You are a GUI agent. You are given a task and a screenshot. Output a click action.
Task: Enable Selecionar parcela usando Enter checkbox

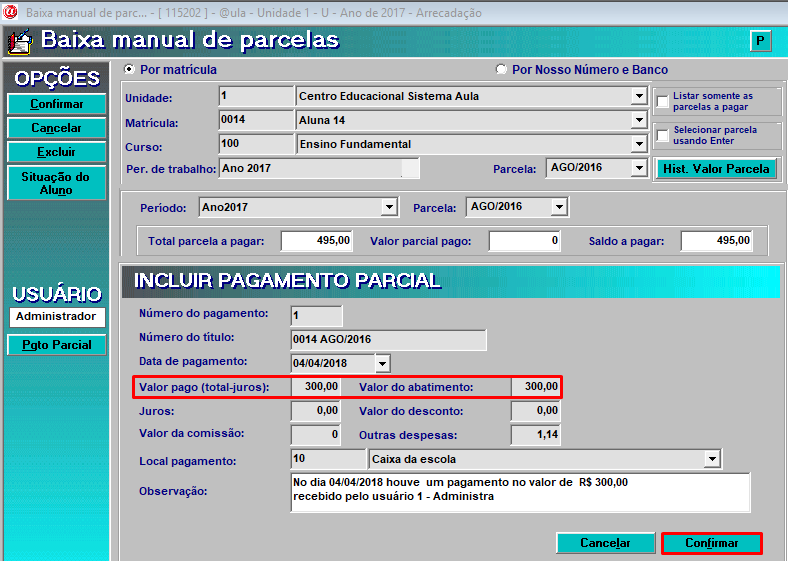pyautogui.click(x=663, y=135)
